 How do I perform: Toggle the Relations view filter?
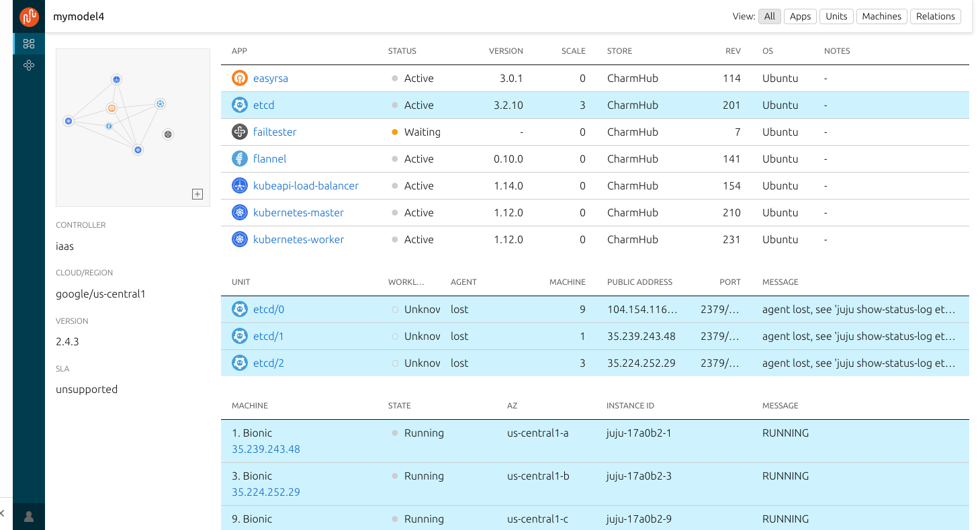pos(935,16)
